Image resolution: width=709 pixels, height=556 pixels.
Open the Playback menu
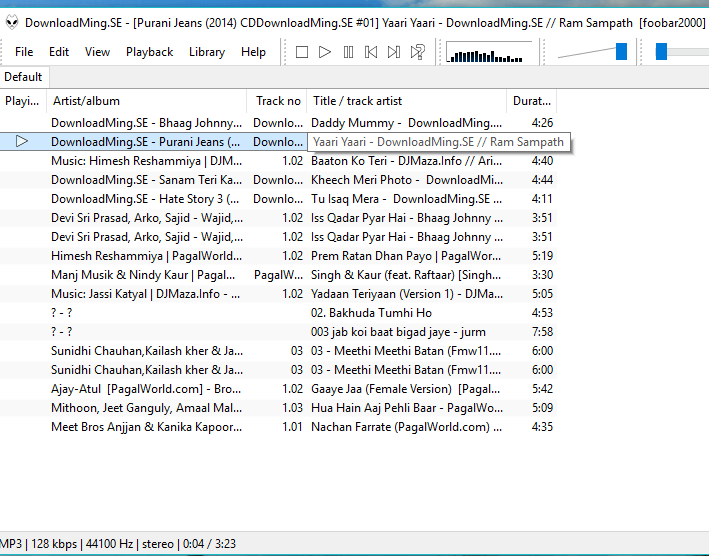(149, 52)
